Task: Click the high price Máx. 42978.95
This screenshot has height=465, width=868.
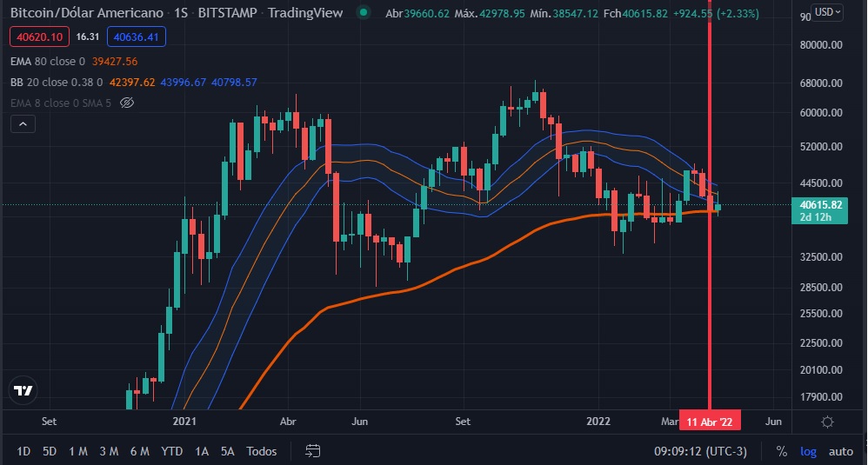Action: (490, 13)
